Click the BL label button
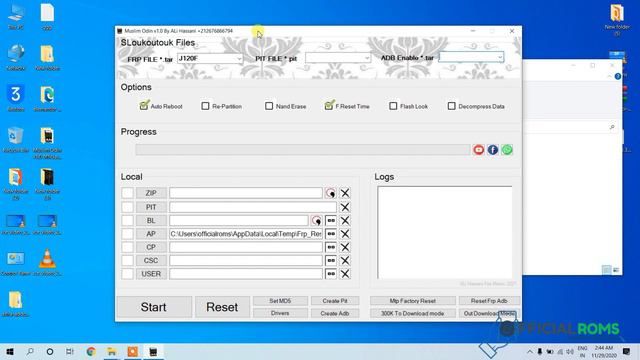 (x=151, y=220)
